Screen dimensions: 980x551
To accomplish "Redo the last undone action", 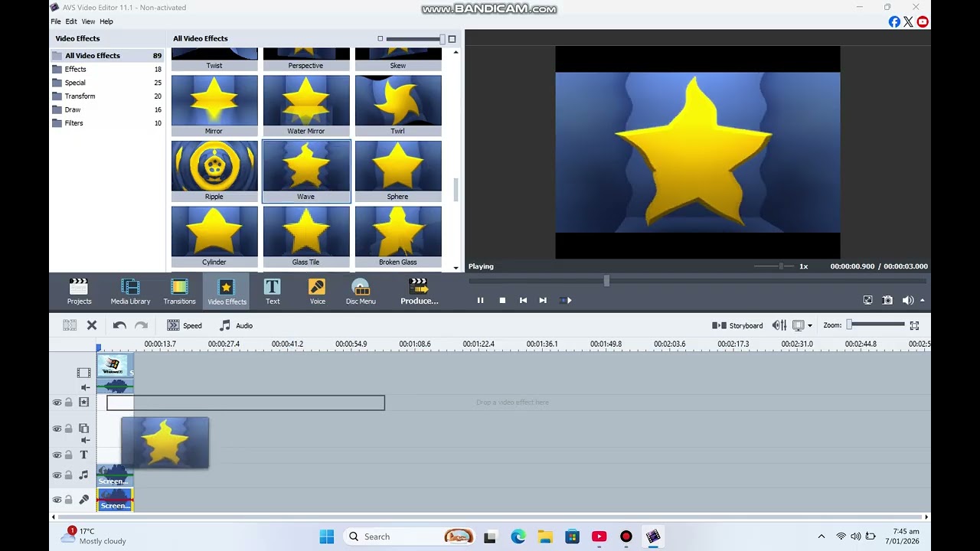I will [x=141, y=325].
